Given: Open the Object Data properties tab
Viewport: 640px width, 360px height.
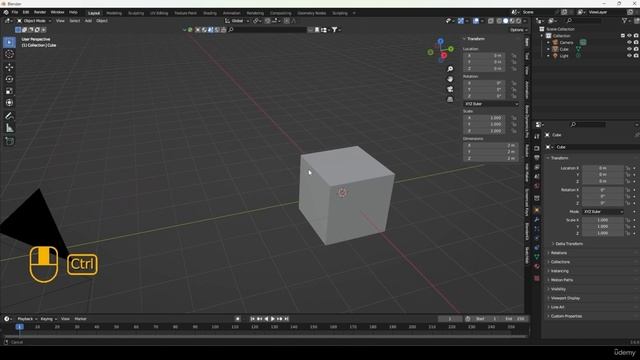Looking at the screenshot, I should coord(537,257).
